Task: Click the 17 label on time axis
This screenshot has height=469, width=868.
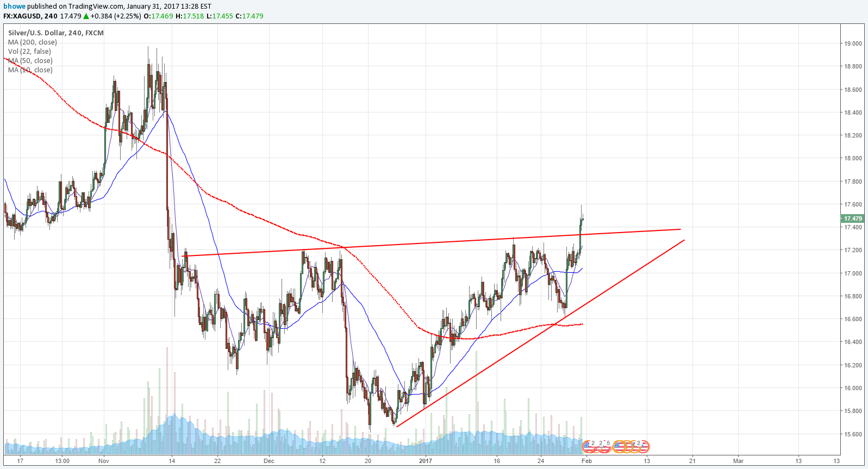Action: (x=20, y=461)
